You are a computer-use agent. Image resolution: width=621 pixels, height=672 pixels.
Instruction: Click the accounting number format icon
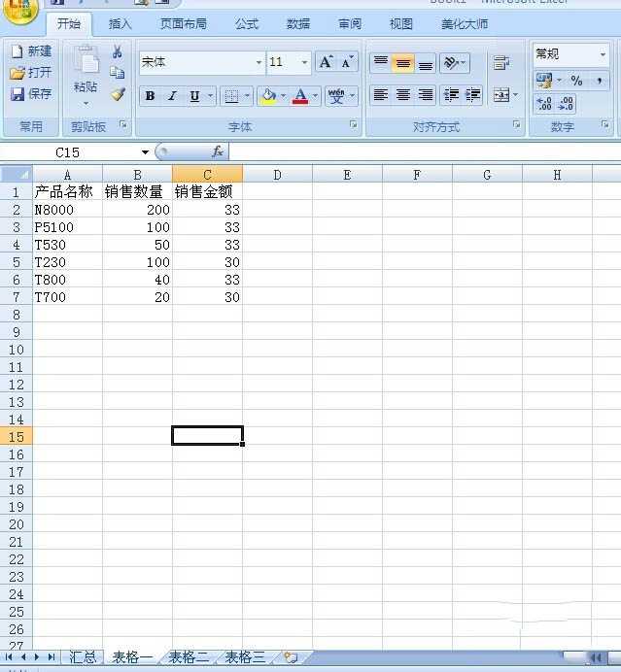coord(544,81)
